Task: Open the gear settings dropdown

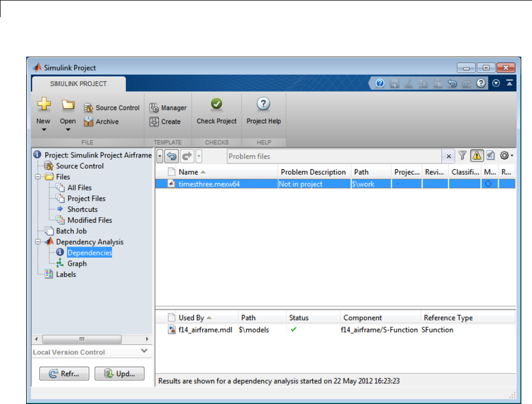Action: (506, 156)
